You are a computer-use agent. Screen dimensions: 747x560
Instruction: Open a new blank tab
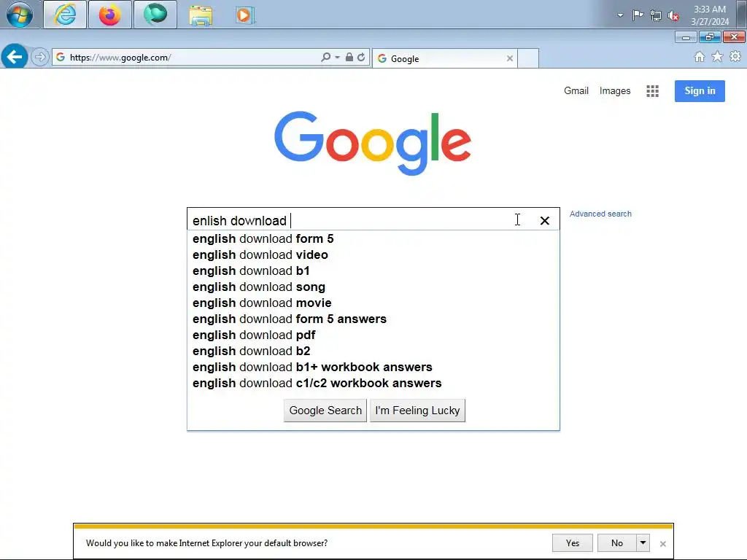pyautogui.click(x=528, y=58)
